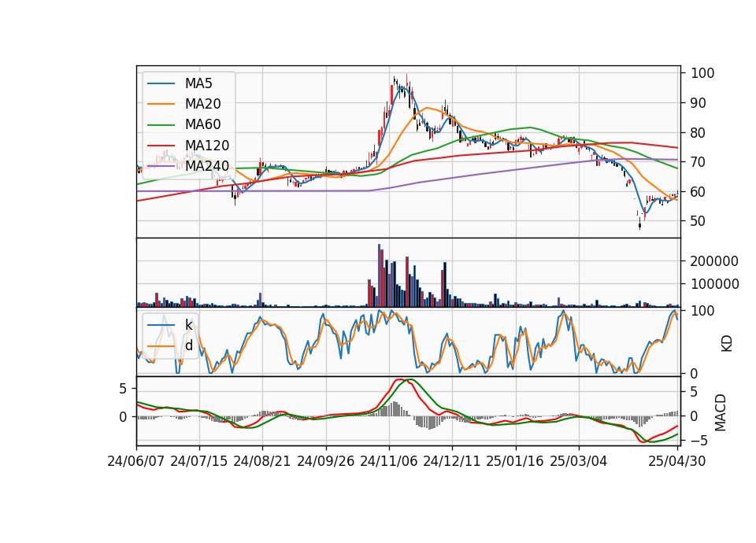The width and height of the screenshot is (756, 543).
Task: Click the 24/08/21 date tick label
Action: pyautogui.click(x=262, y=461)
